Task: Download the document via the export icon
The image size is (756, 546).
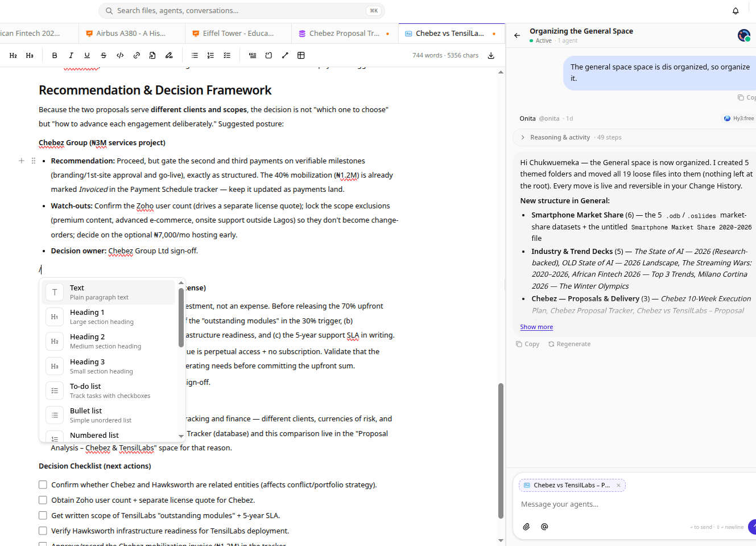Action: [491, 55]
